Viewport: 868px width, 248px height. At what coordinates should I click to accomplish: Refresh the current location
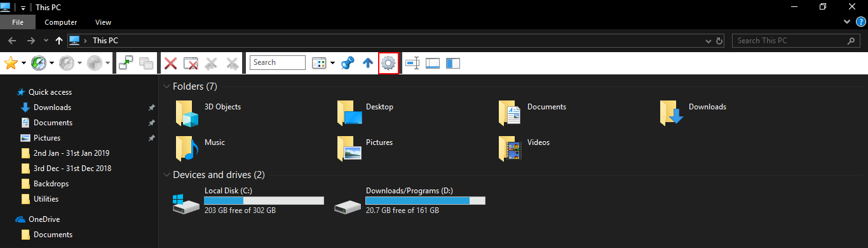coord(719,41)
